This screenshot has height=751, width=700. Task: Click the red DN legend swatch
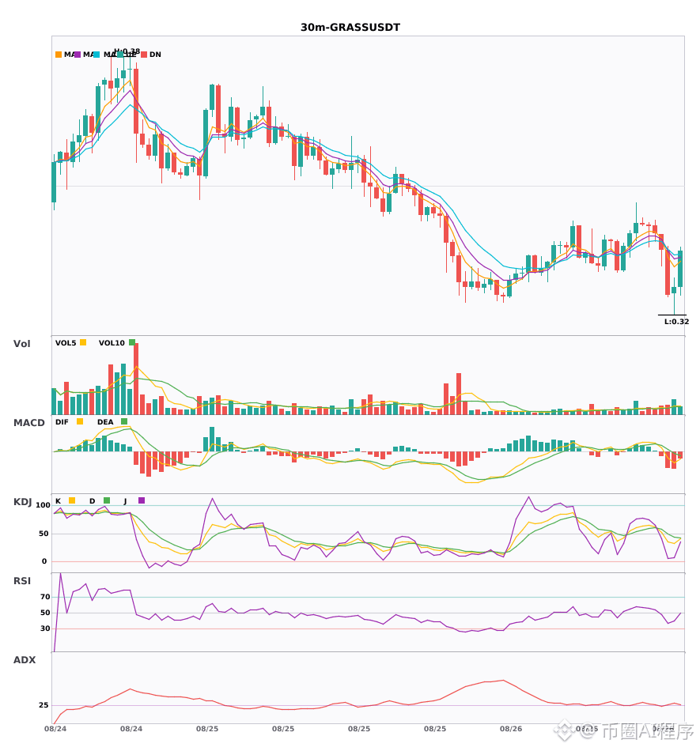click(x=144, y=55)
